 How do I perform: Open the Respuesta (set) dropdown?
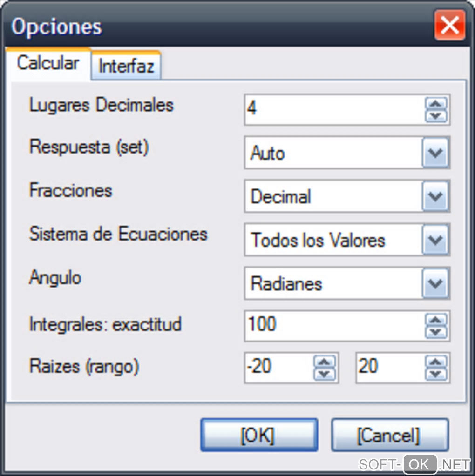click(x=435, y=153)
